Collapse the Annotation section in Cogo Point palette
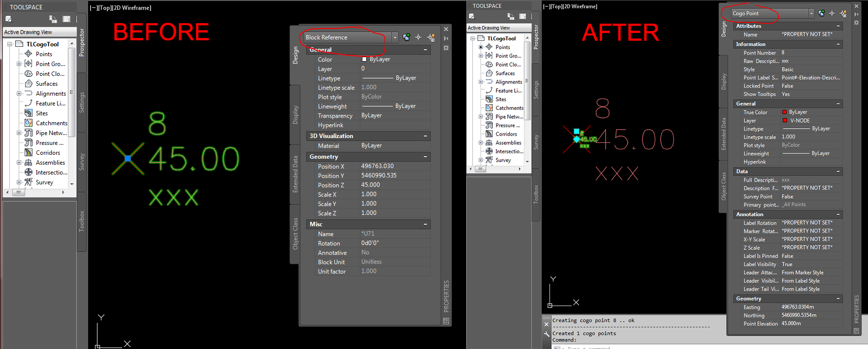The image size is (868, 349). (838, 214)
